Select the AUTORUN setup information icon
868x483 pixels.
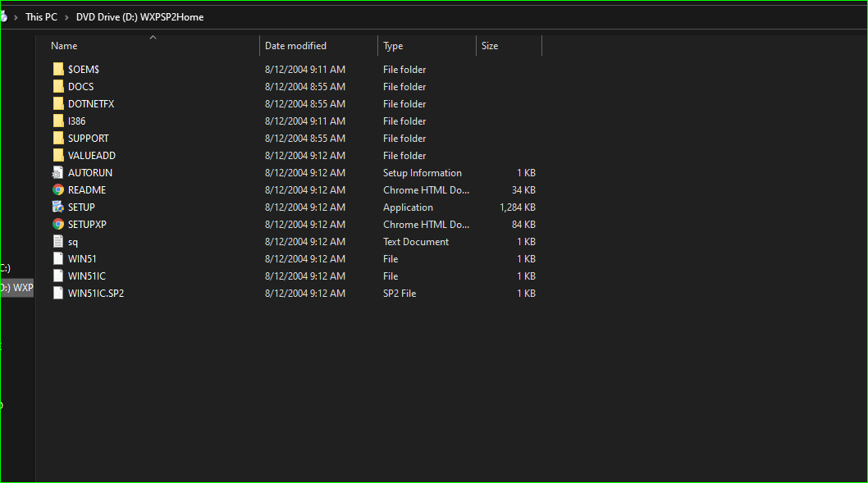[58, 173]
